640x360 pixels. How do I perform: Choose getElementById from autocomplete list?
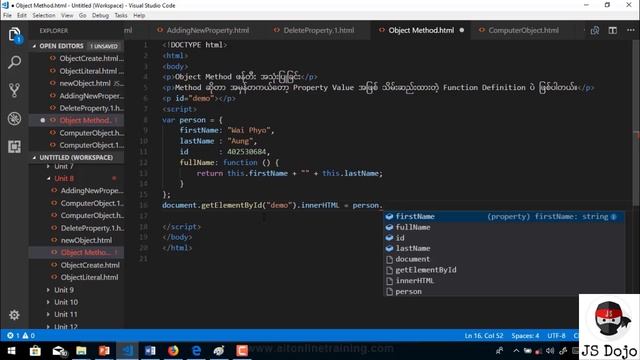coord(503,270)
